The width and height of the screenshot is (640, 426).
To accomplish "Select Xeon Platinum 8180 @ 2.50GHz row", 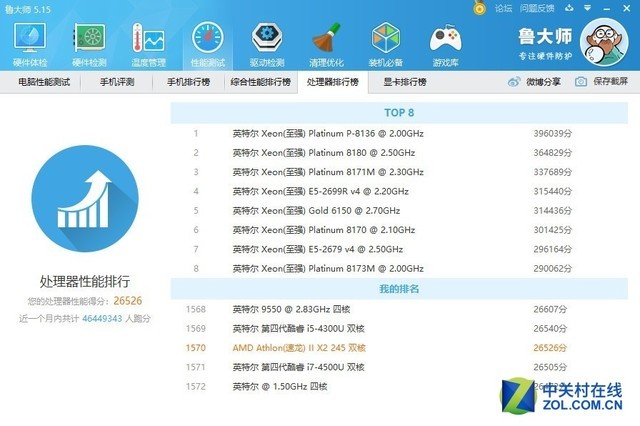I will (x=399, y=153).
